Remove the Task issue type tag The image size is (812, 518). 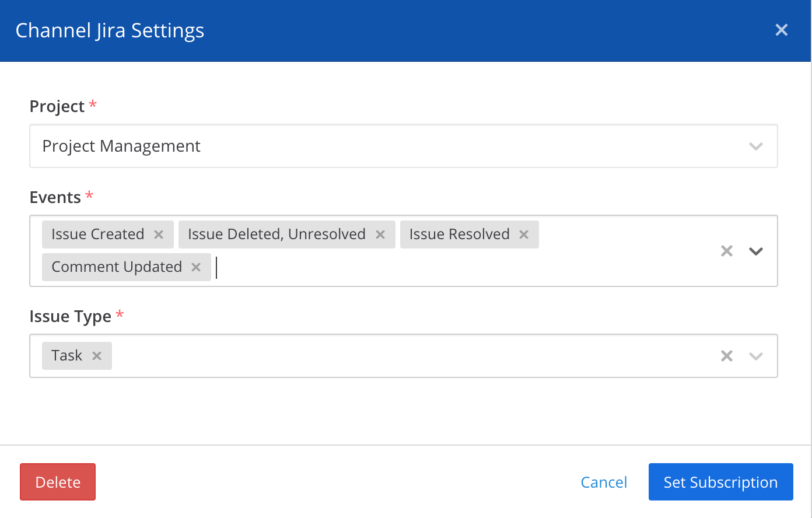pos(97,355)
